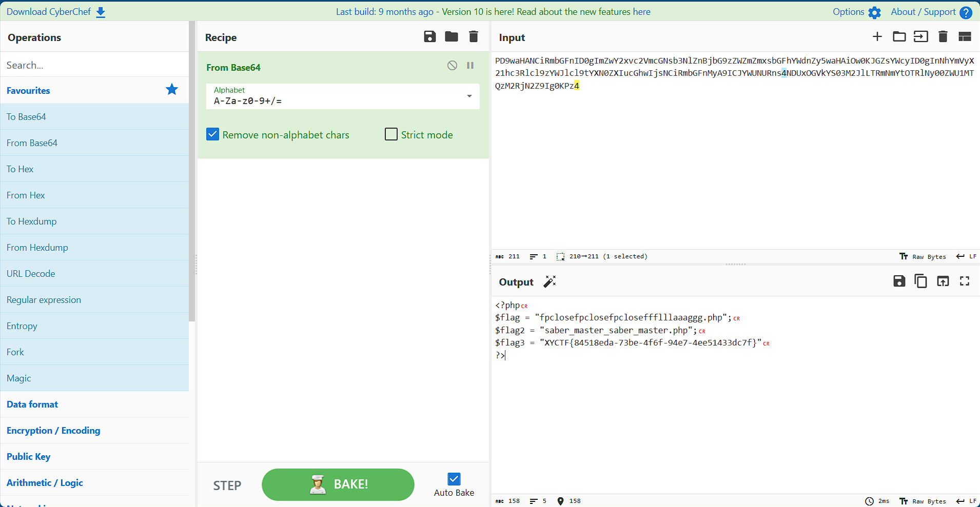980x507 pixels.
Task: Click the operations list scrollbar
Action: pyautogui.click(x=192, y=171)
